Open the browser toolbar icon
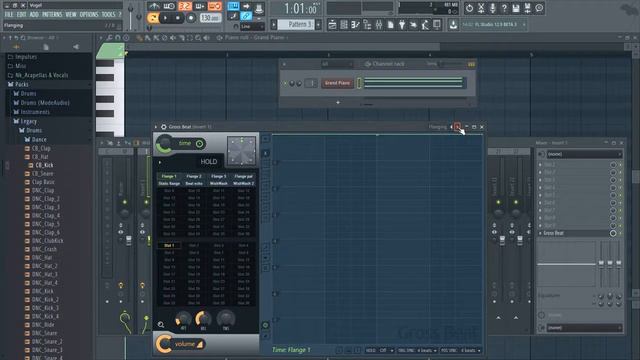Viewport: 640px width, 360px height. coord(367,25)
